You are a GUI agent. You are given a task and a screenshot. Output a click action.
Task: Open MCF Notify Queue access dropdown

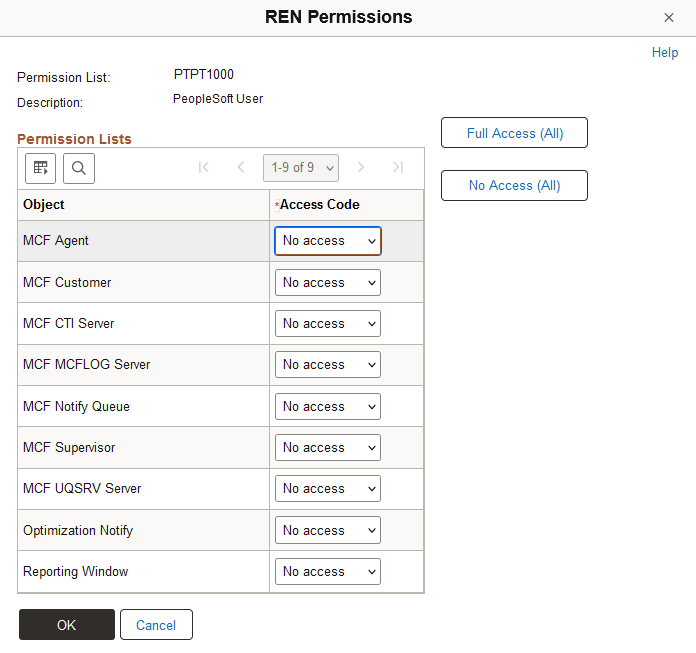coord(328,406)
